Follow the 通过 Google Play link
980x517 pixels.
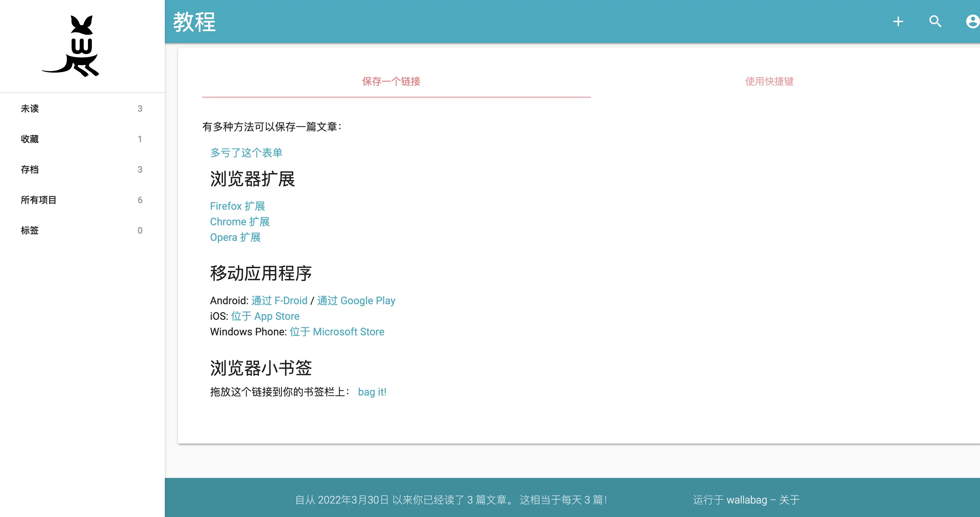click(x=356, y=301)
